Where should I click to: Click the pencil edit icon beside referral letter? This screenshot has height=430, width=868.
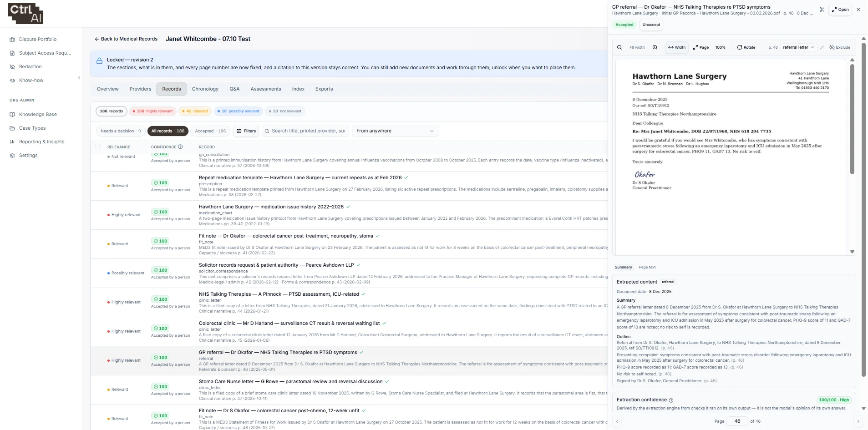pos(822,47)
